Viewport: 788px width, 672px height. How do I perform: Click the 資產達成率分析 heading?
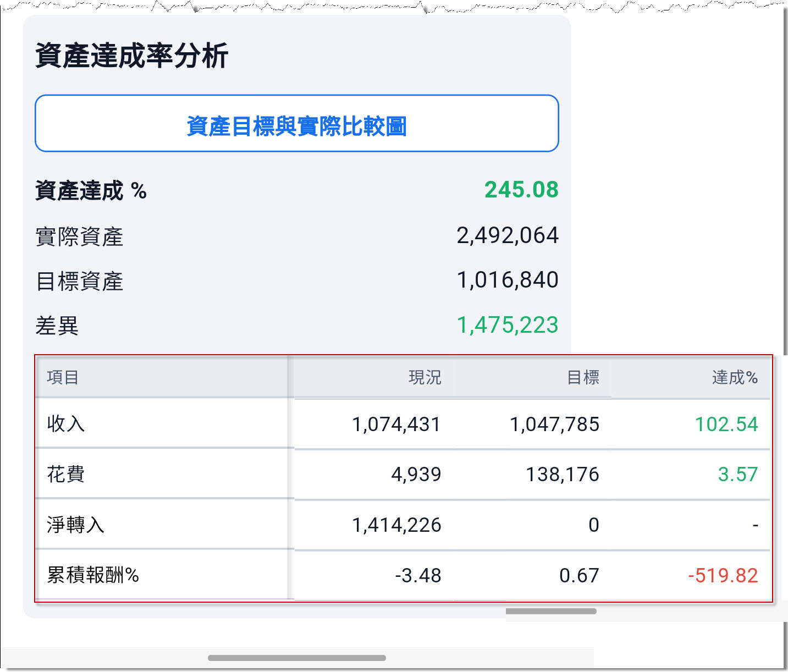(131, 56)
